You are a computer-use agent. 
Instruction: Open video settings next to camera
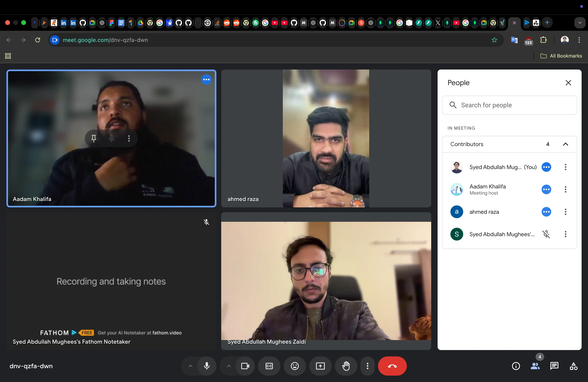pyautogui.click(x=229, y=366)
